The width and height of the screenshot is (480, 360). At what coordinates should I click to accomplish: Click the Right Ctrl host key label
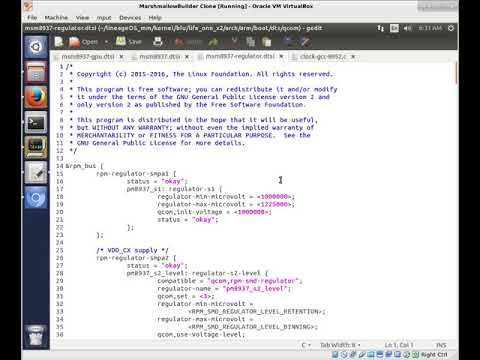pyautogui.click(x=434, y=355)
